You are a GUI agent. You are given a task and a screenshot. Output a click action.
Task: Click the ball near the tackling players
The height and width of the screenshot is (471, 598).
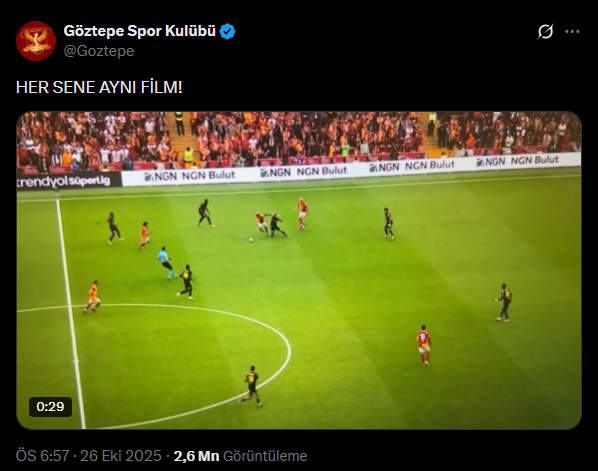251,240
